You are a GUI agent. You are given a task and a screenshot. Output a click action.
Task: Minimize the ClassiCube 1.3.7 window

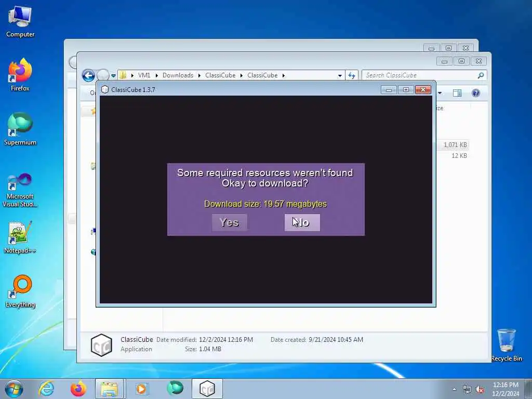pyautogui.click(x=389, y=89)
